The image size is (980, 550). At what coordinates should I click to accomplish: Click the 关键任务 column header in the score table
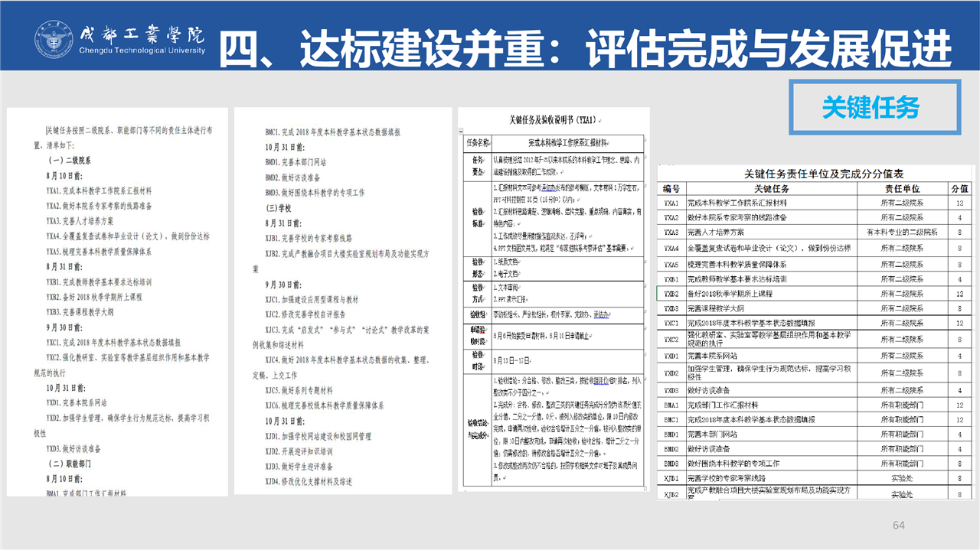pos(773,188)
